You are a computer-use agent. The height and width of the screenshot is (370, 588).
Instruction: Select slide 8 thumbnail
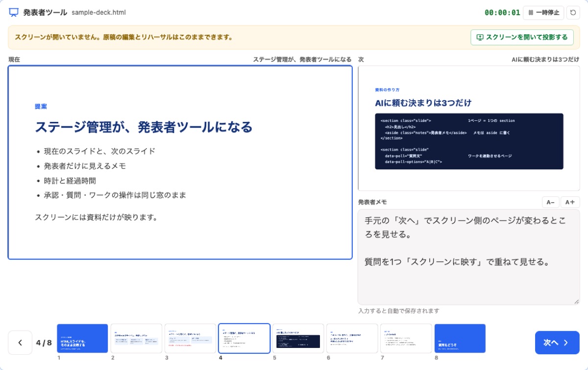[x=460, y=338]
